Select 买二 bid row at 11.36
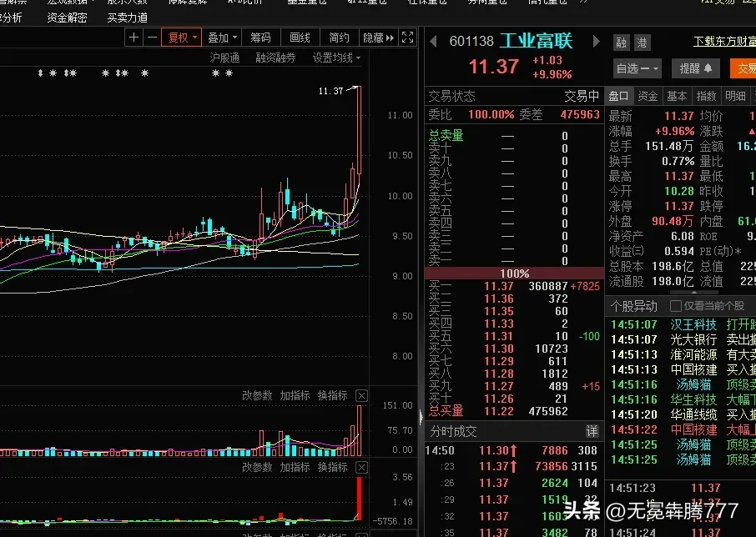This screenshot has height=537, width=756. pos(514,299)
